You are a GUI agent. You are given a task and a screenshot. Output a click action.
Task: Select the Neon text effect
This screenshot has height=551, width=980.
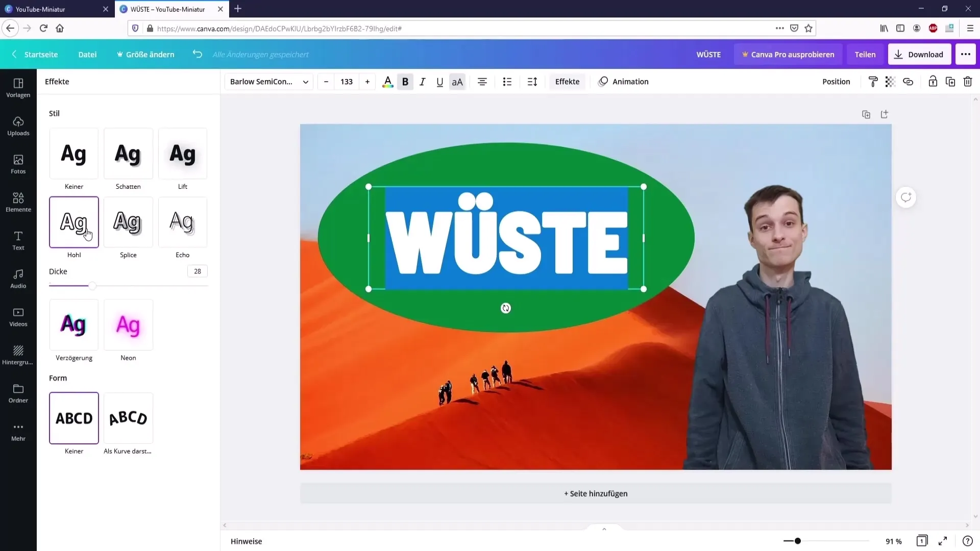(x=128, y=325)
